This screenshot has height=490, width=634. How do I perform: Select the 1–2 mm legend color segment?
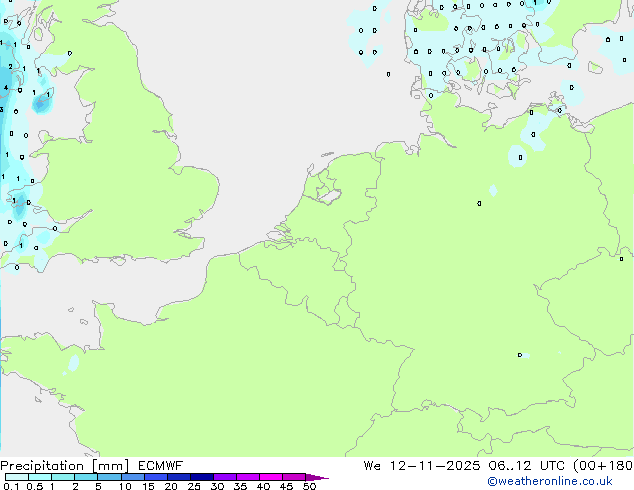pos(63,477)
